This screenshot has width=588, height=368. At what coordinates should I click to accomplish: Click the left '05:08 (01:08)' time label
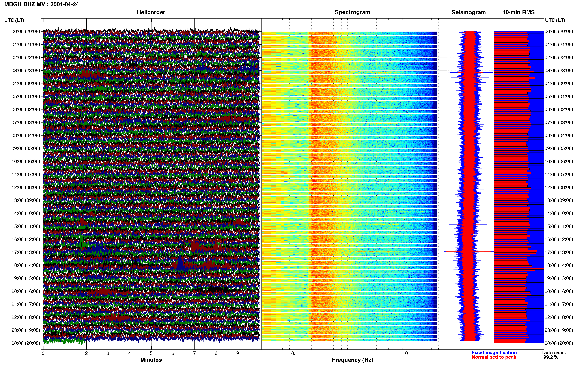[x=26, y=96]
